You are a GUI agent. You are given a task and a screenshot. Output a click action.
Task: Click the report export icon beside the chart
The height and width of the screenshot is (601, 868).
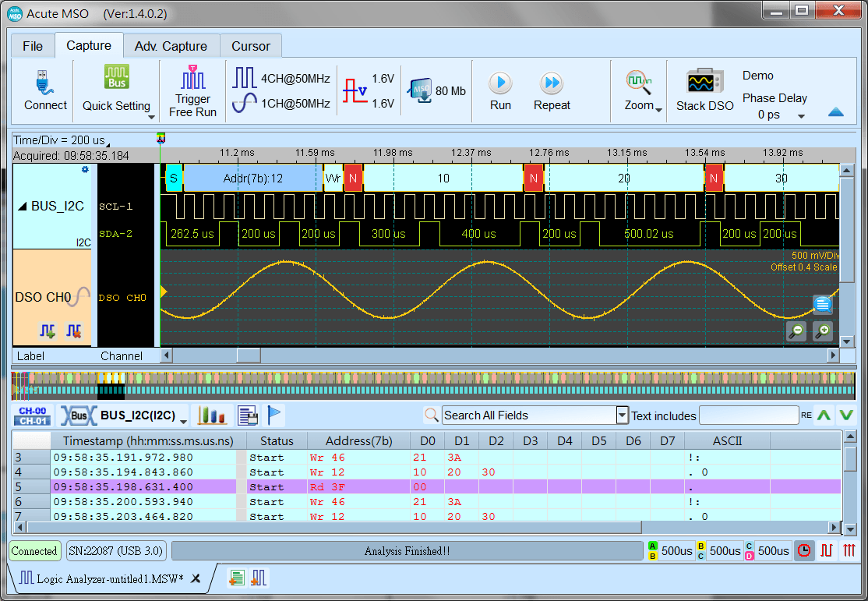pos(248,415)
